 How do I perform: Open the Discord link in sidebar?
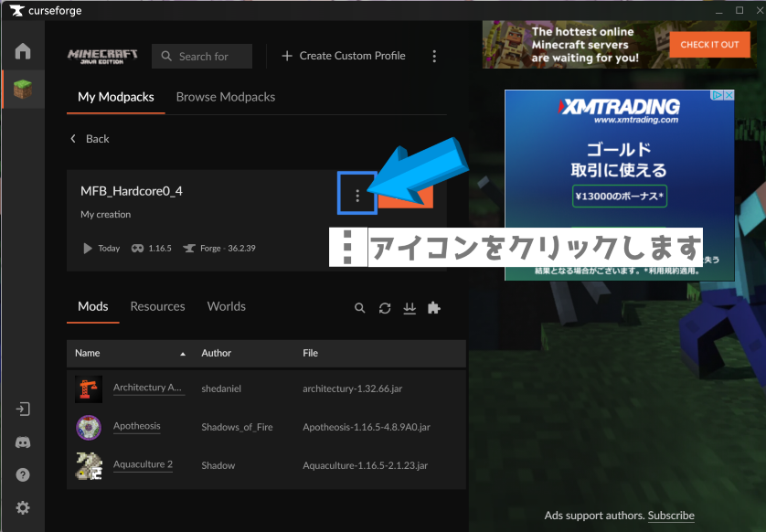click(23, 442)
